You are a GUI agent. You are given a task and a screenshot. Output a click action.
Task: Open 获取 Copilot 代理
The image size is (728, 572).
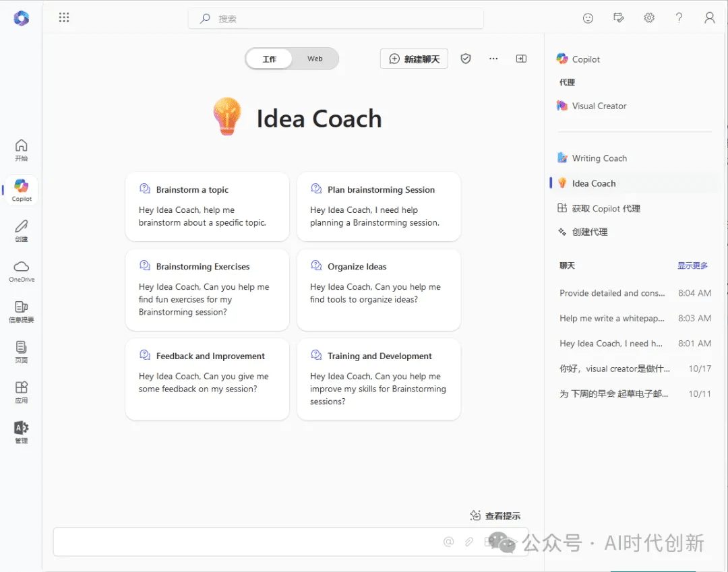599,208
